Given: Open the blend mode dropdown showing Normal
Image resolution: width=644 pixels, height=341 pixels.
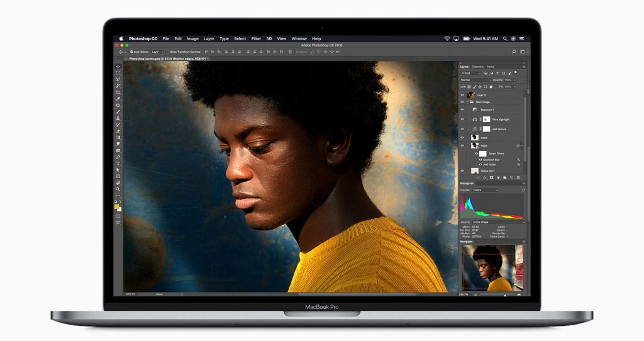Looking at the screenshot, I should coord(475,80).
